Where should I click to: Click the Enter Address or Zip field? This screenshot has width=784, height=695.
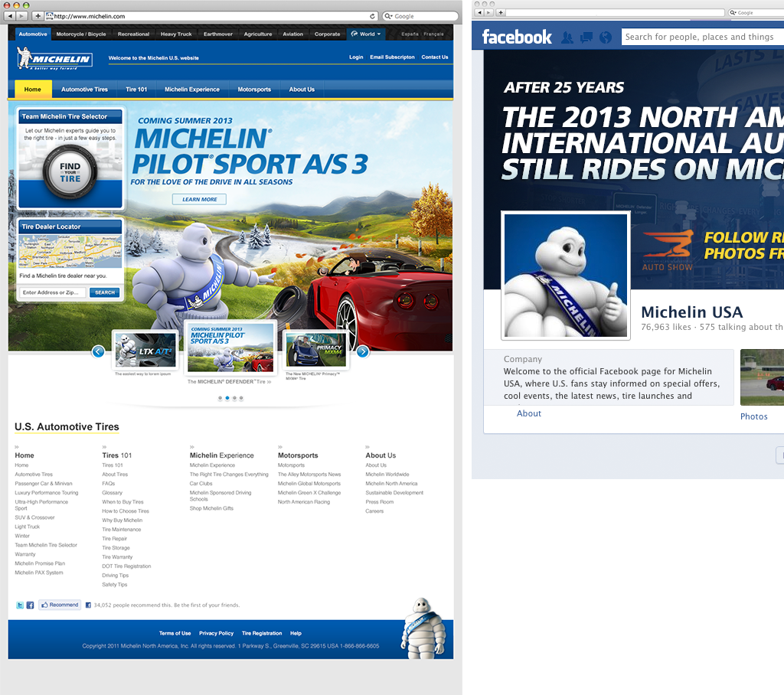[52, 292]
